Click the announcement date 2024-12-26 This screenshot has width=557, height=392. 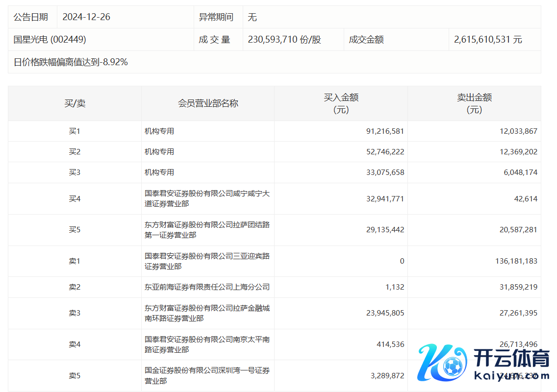click(86, 17)
